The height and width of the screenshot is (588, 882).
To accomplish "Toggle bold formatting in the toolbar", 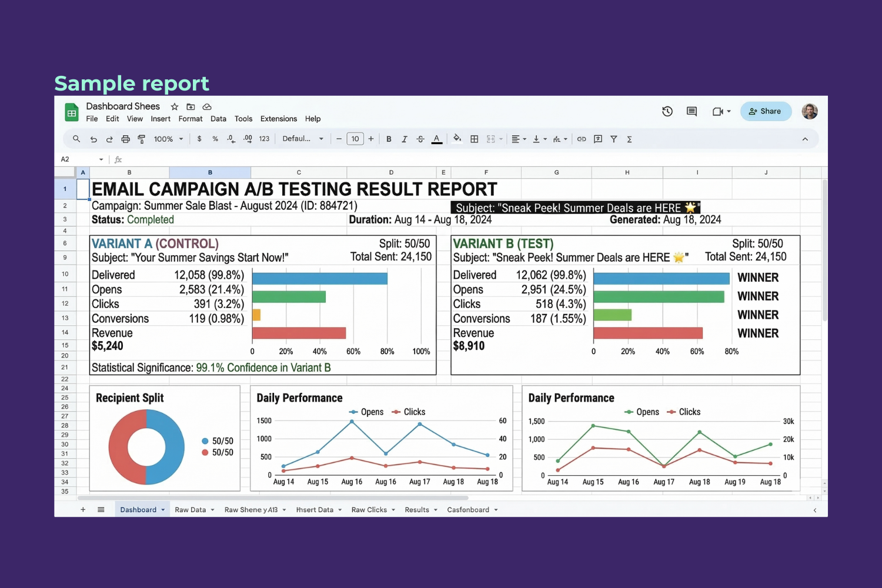I will pyautogui.click(x=389, y=139).
